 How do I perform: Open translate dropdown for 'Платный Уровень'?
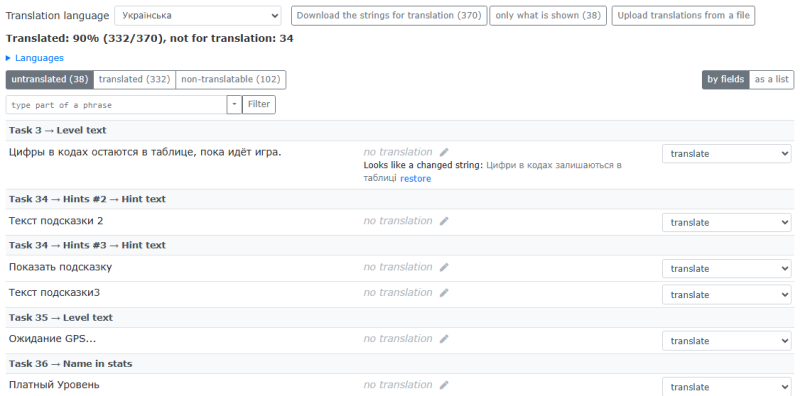(727, 387)
